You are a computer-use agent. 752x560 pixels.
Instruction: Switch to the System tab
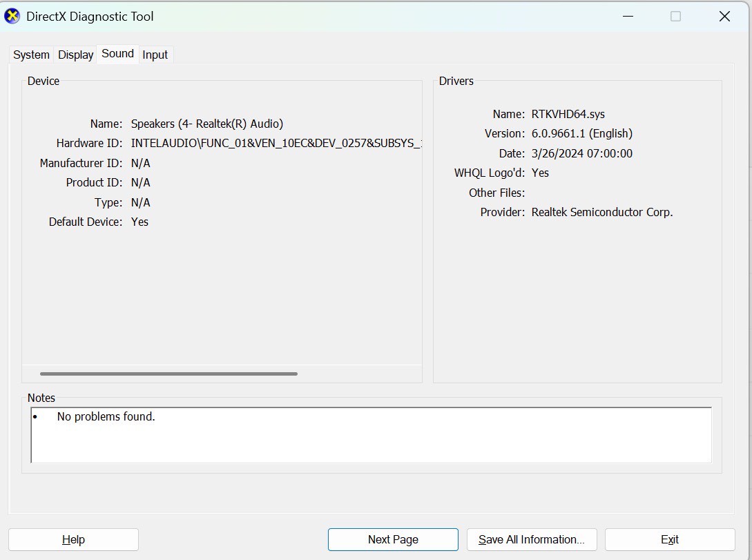click(x=30, y=54)
